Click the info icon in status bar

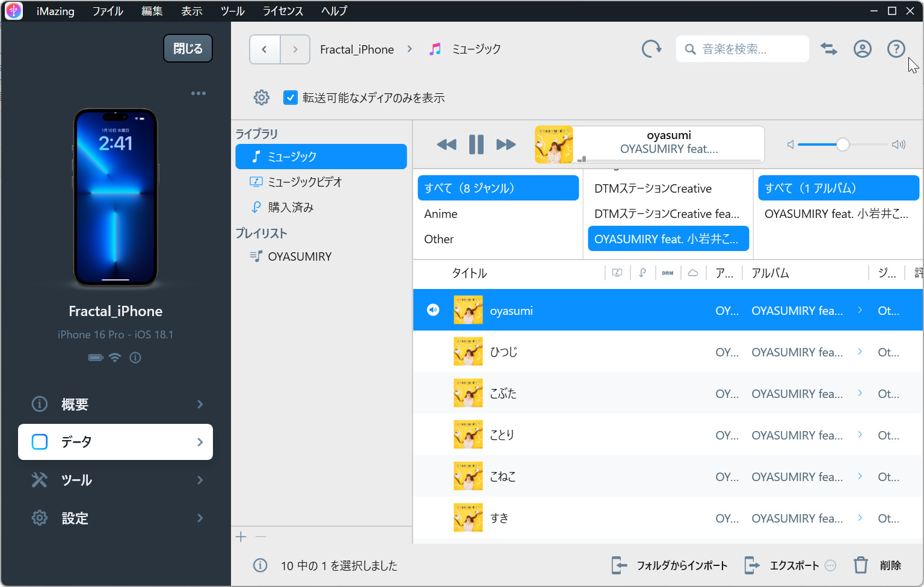coord(260,565)
